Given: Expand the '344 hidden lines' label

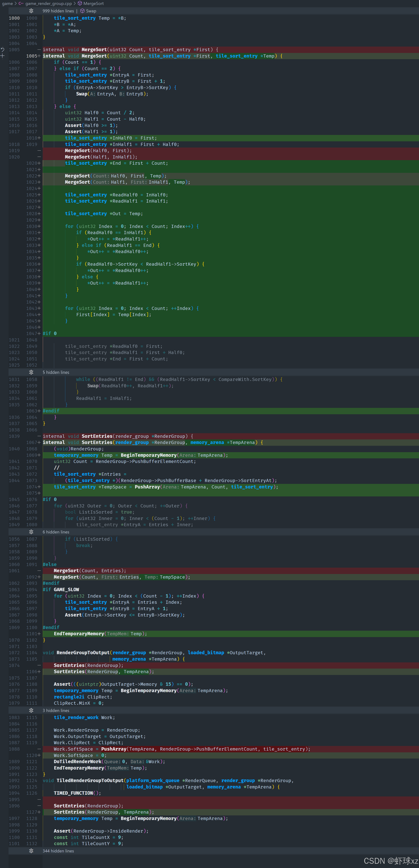Looking at the screenshot, I should 58,851.
